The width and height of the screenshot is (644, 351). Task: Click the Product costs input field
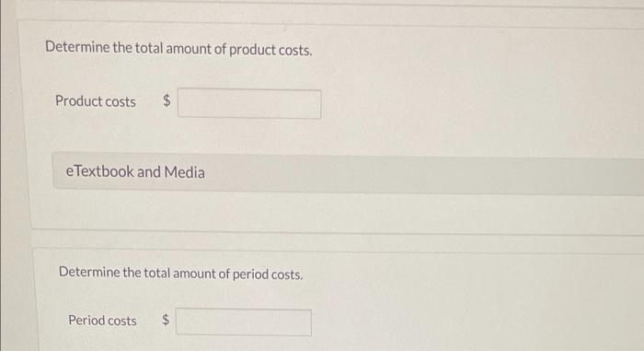pos(249,104)
